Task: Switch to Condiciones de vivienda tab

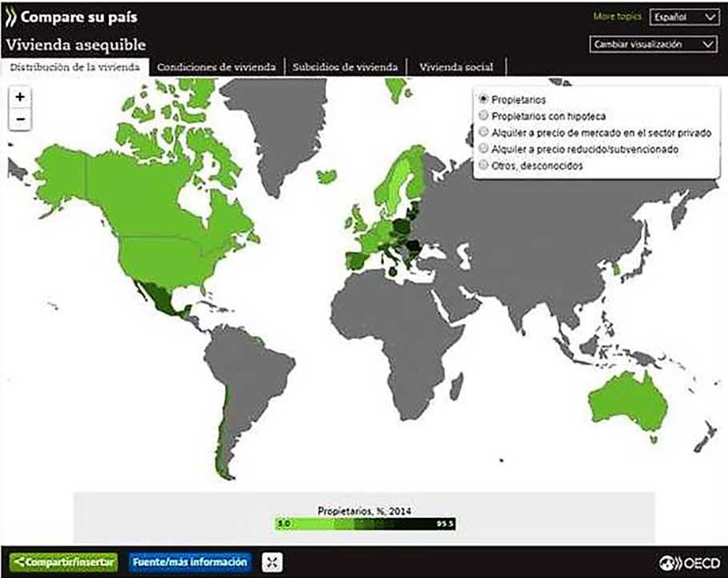Action: (x=216, y=67)
